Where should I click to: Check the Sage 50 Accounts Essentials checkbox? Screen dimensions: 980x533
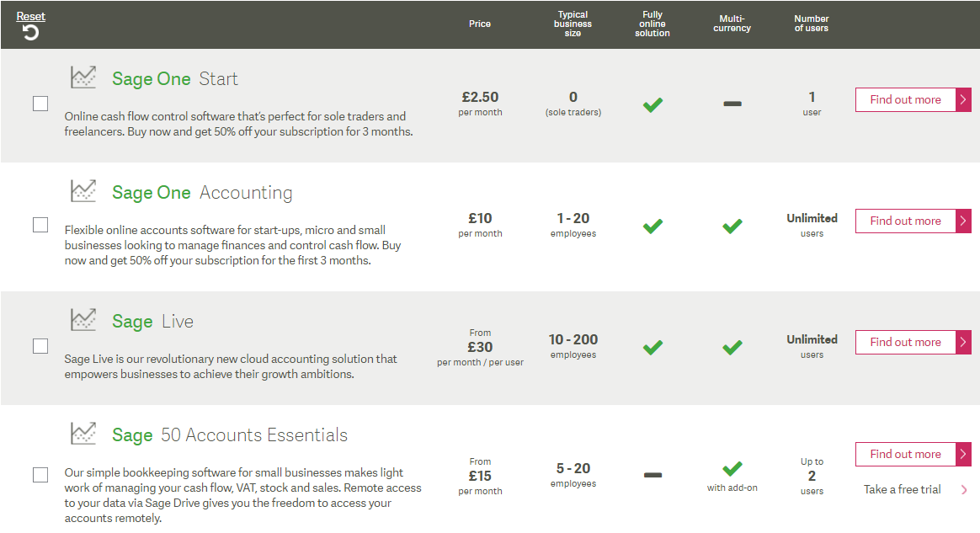point(40,475)
